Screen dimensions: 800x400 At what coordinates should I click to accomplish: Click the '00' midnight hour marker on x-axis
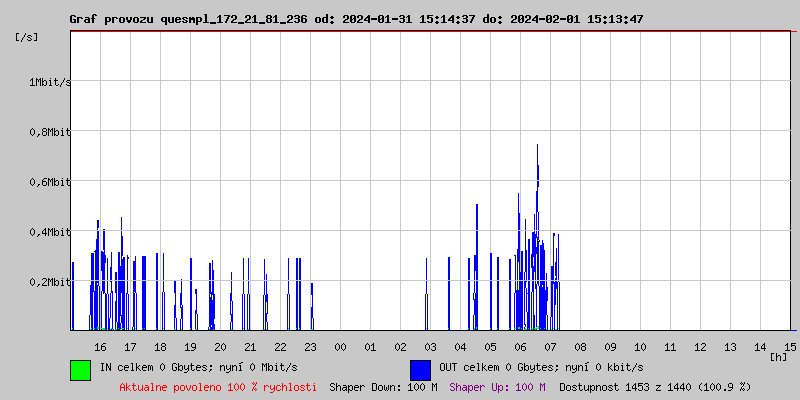pyautogui.click(x=340, y=346)
